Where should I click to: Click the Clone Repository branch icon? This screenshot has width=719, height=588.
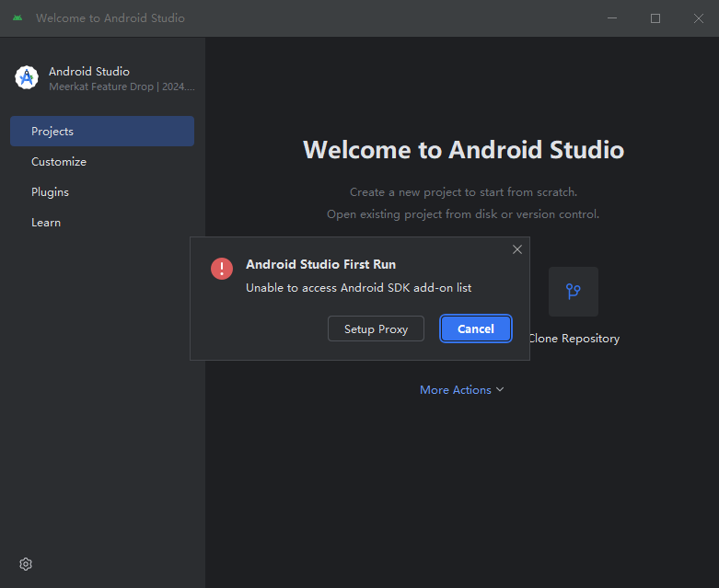pos(574,292)
